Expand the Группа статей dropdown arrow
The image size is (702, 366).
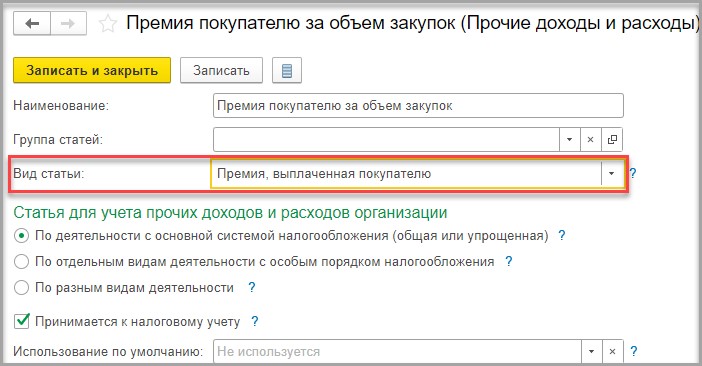tap(569, 140)
